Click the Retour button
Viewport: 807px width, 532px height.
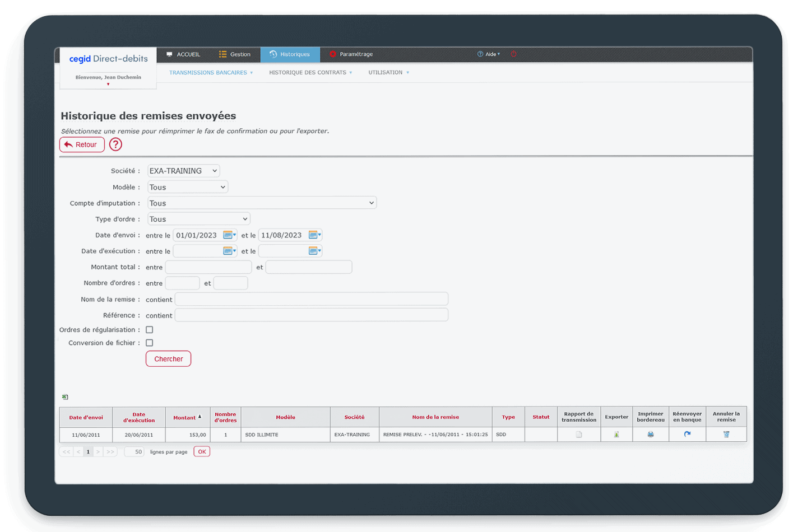(82, 144)
